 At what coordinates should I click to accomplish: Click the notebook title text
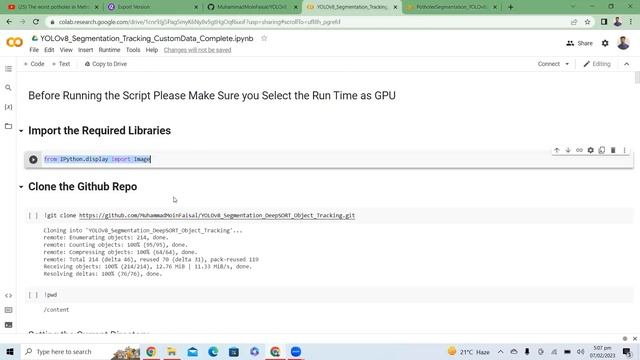[x=147, y=38]
